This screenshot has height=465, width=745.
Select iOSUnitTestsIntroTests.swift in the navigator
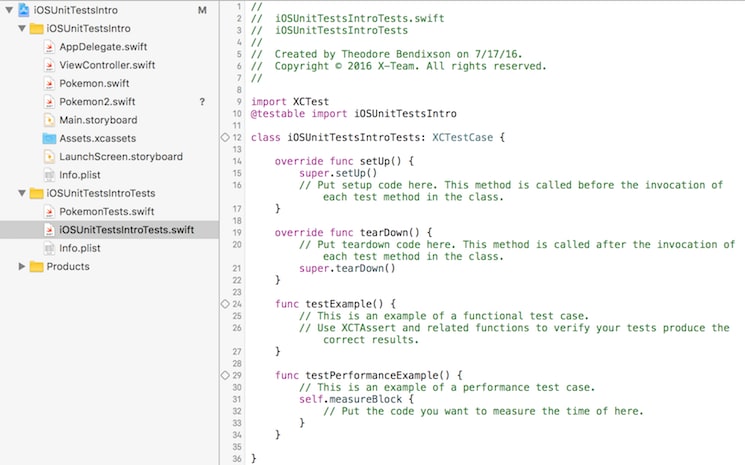[x=109, y=230]
